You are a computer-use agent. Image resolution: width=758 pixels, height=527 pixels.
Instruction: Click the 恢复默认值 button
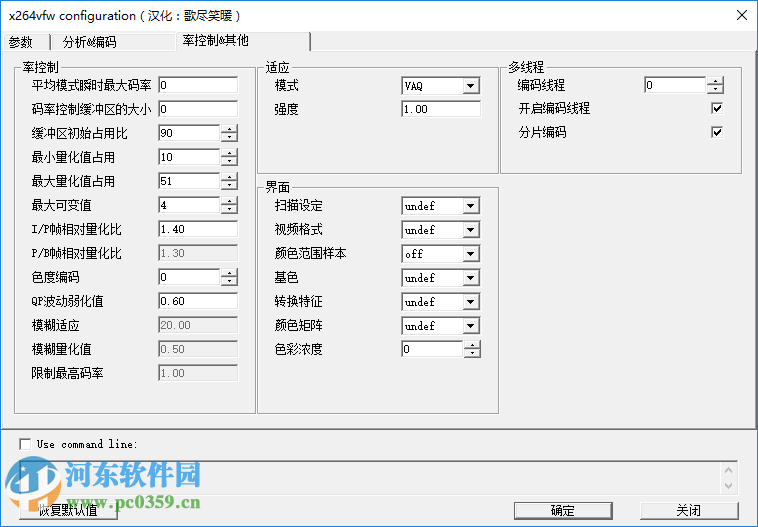69,511
